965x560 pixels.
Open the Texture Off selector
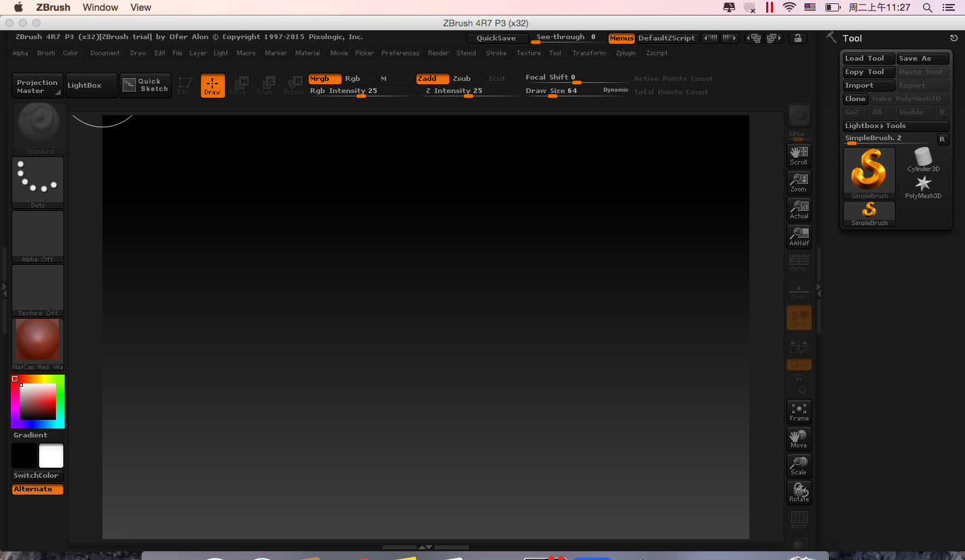pos(38,290)
